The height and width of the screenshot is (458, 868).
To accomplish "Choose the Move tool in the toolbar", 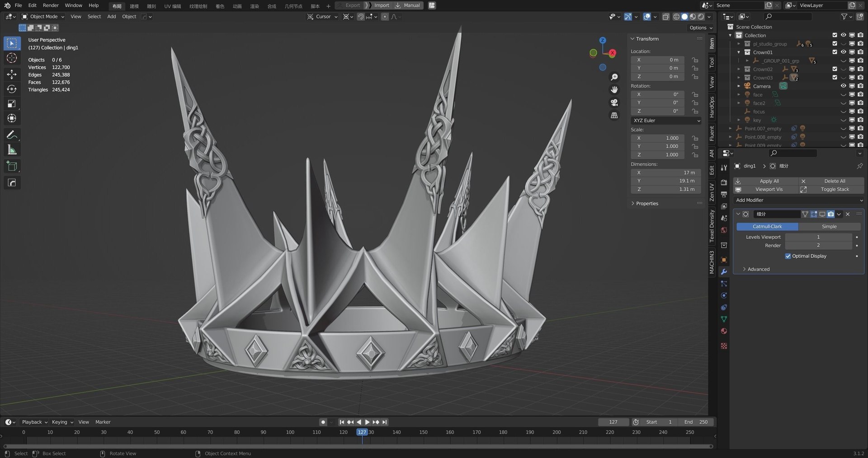I will [x=12, y=74].
